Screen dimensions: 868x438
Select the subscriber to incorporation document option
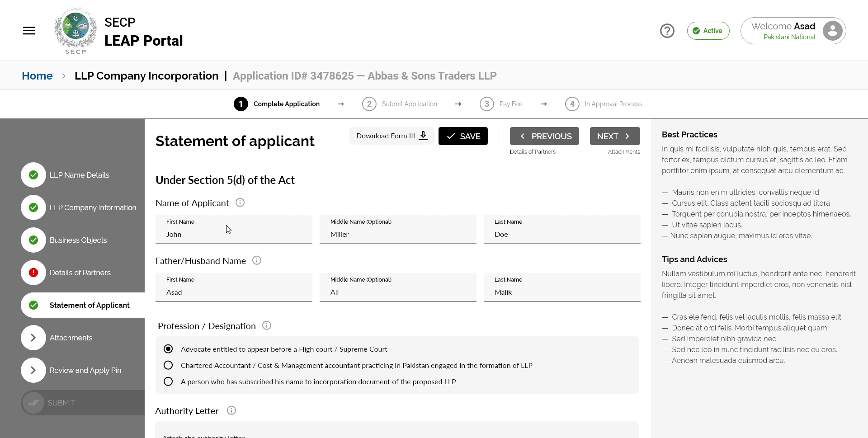pyautogui.click(x=168, y=381)
